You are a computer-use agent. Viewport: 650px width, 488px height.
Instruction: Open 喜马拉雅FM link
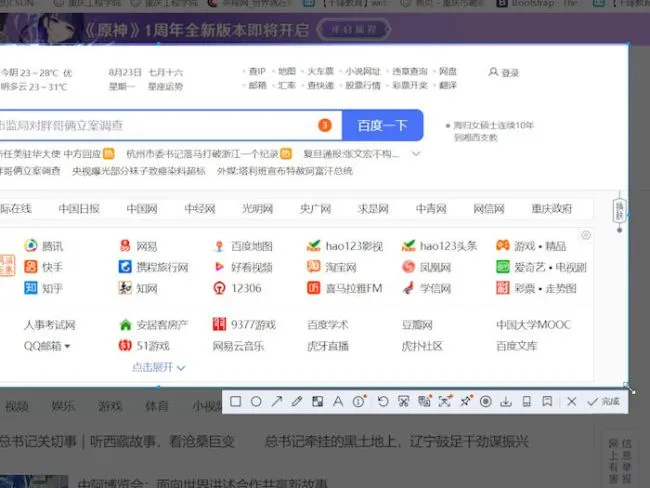coord(354,288)
